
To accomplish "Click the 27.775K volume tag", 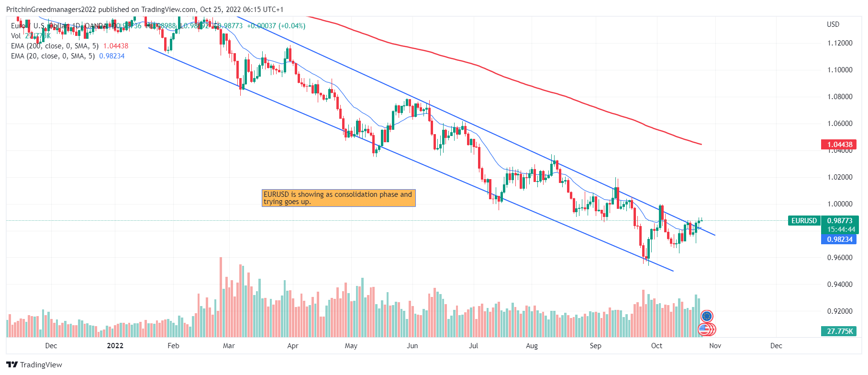I will point(838,331).
